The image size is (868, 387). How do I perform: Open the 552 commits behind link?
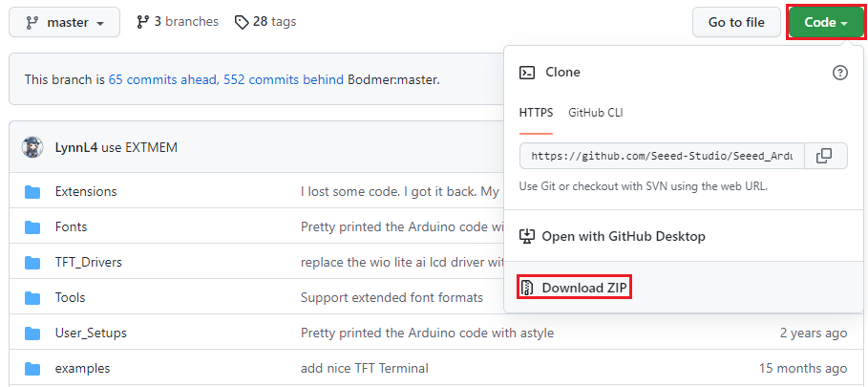[284, 79]
